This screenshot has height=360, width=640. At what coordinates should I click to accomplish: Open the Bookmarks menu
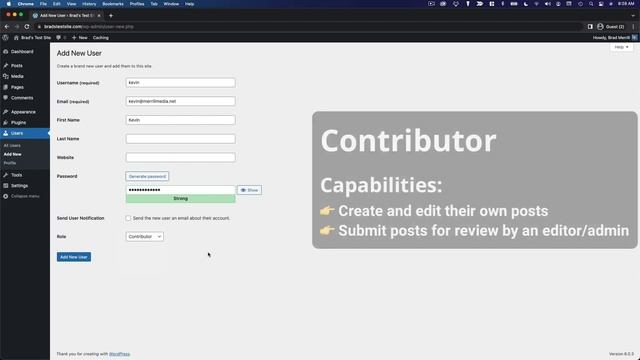113,4
